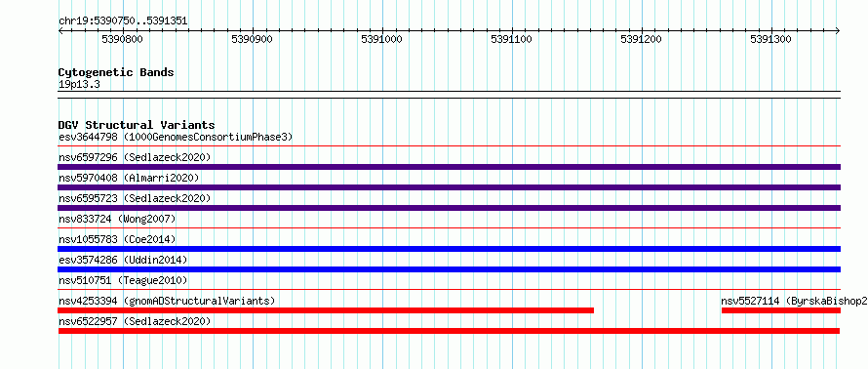Open variant nsv1055783 (Coe2014) label
The width and height of the screenshot is (868, 369).
pos(117,239)
